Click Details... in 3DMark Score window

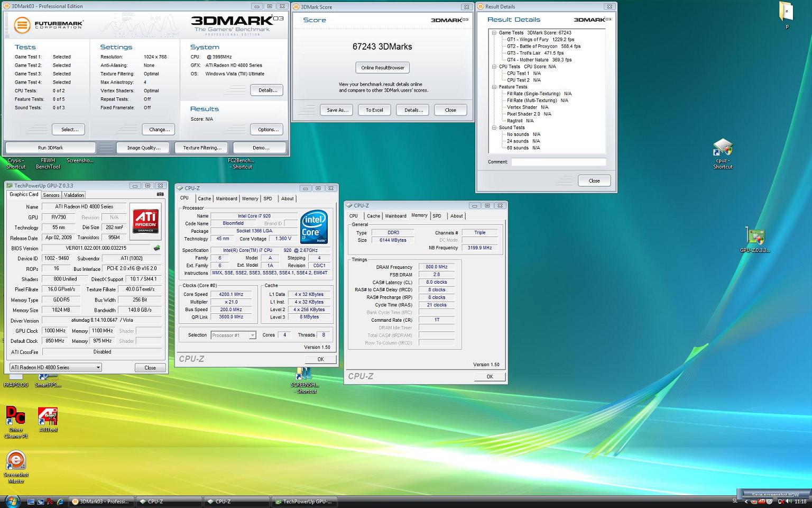point(413,110)
